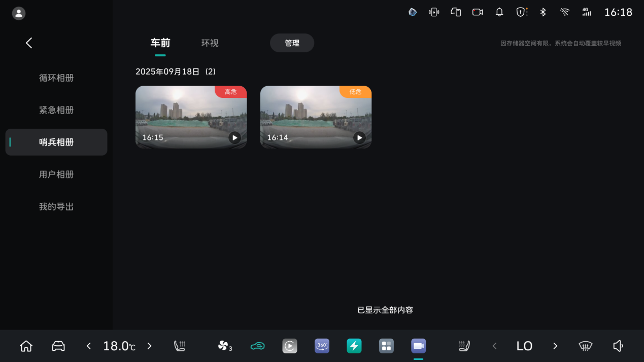Image resolution: width=644 pixels, height=362 pixels.
Task: Tap the back arrow to exit the album
Action: tap(29, 43)
